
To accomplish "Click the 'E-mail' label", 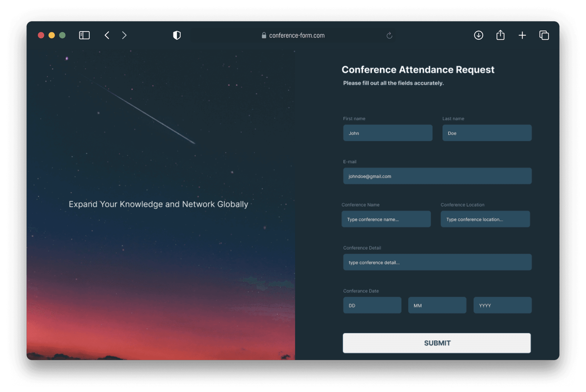I will coord(350,162).
